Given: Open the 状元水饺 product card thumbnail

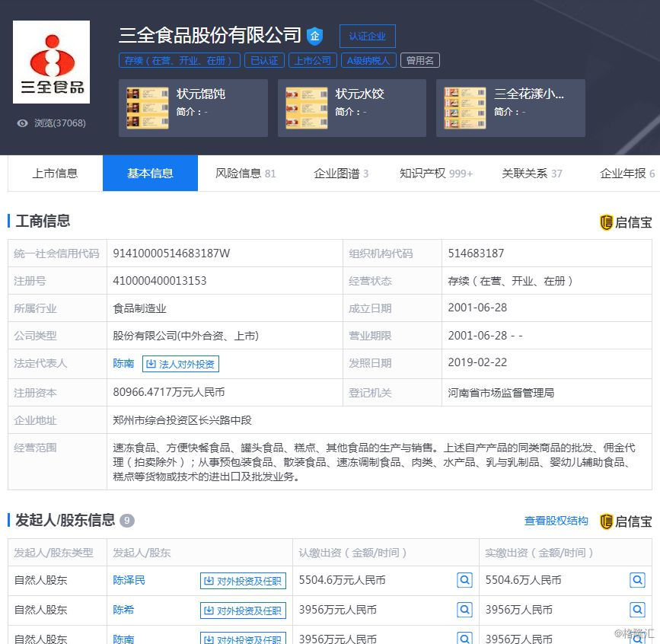Looking at the screenshot, I should 307,108.
